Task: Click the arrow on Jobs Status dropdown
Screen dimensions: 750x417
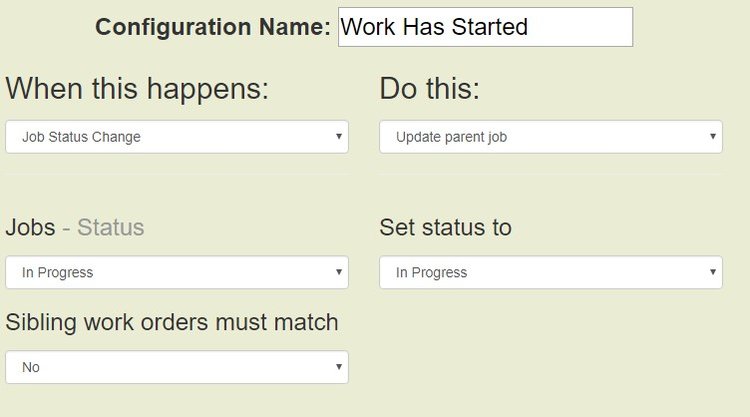Action: (339, 272)
